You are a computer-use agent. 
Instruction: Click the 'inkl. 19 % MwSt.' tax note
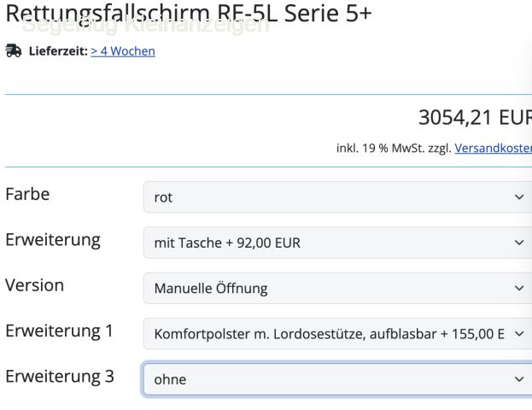(393, 147)
